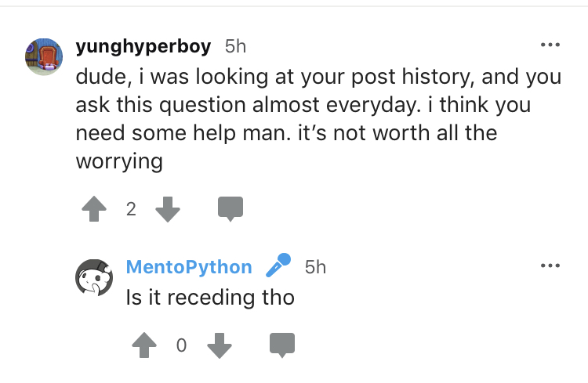
Task: Tap the vote count showing 0
Action: click(x=181, y=345)
